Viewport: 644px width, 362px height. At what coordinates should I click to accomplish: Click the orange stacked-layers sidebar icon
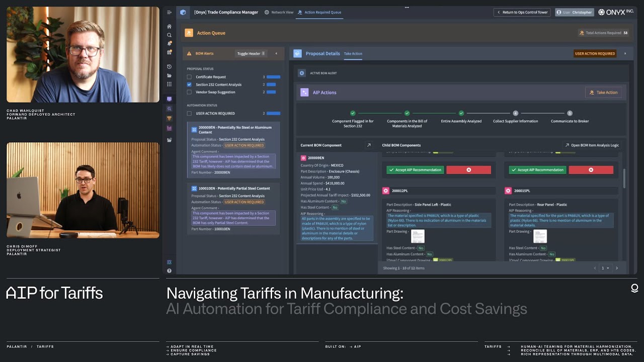tap(169, 119)
